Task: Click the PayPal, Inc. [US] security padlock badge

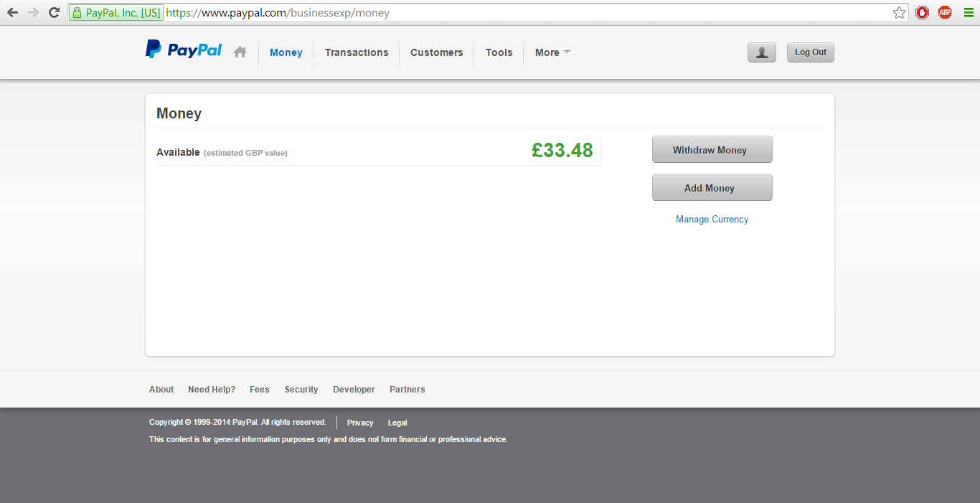Action: (x=116, y=13)
